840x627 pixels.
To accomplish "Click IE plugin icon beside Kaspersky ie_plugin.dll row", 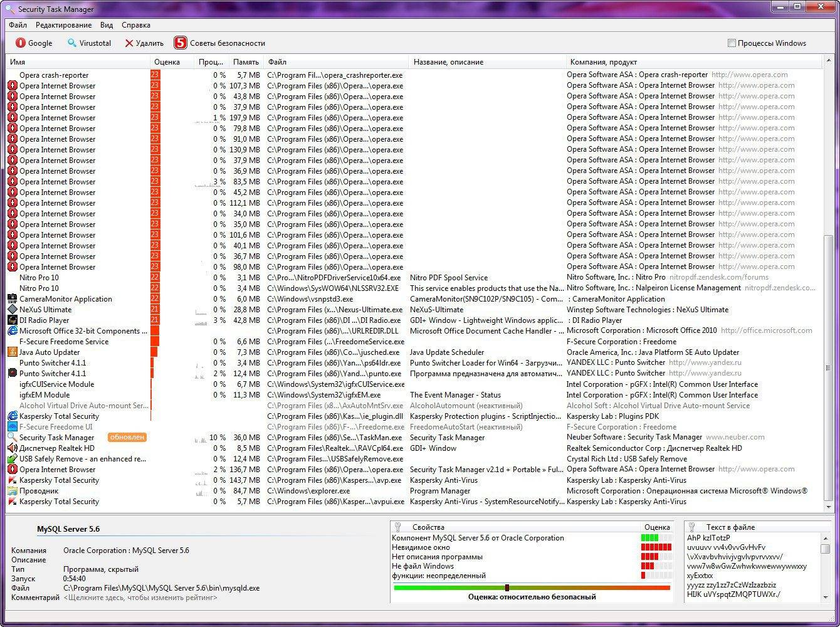I will (x=12, y=416).
